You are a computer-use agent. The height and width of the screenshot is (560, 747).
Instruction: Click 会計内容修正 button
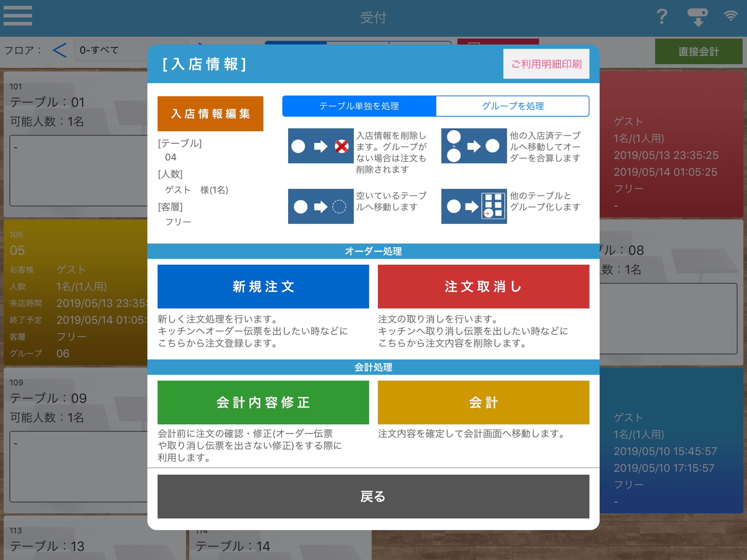[x=263, y=402]
